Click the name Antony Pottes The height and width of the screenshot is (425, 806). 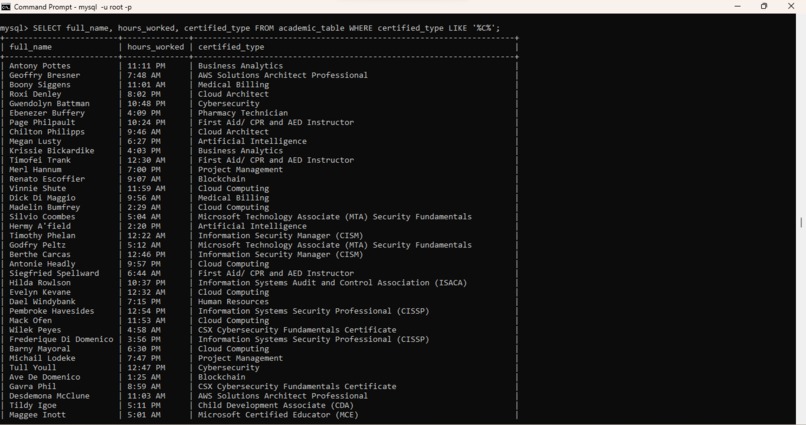[x=40, y=66]
